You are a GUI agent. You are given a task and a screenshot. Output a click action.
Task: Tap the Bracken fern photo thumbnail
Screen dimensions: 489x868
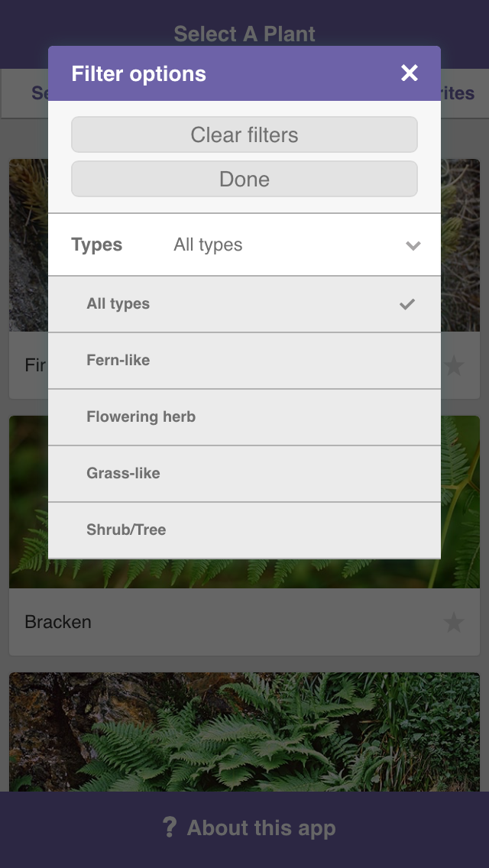pyautogui.click(x=244, y=575)
